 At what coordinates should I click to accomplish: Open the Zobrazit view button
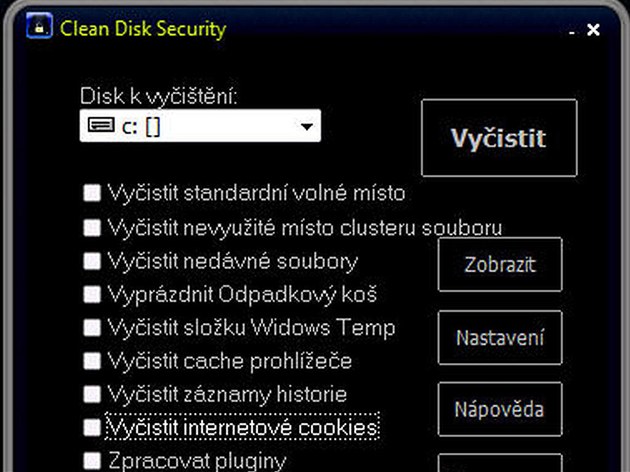(500, 265)
